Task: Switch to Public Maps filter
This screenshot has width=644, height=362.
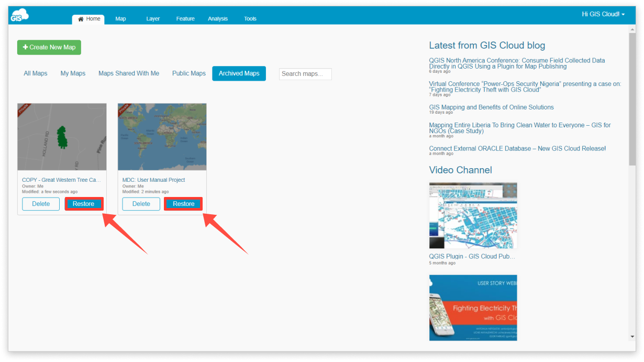Action: 189,73
